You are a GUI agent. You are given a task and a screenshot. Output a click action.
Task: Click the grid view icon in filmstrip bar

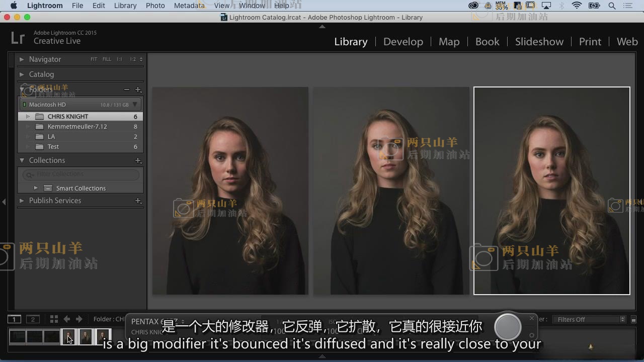tap(54, 319)
